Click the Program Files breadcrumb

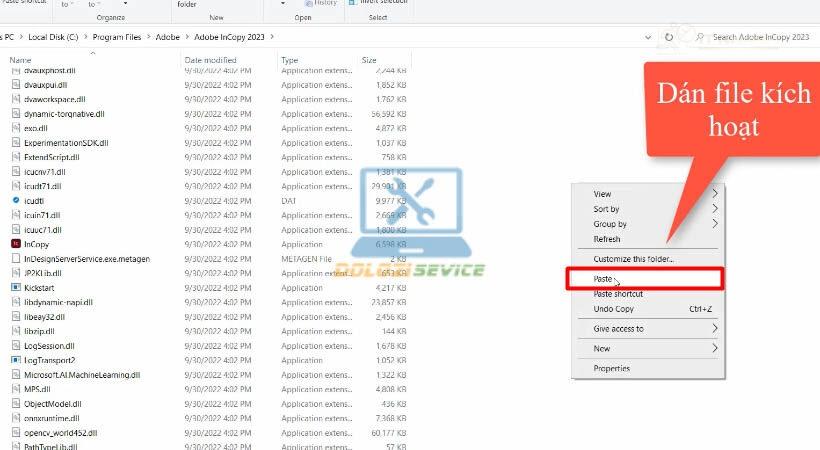tap(121, 37)
